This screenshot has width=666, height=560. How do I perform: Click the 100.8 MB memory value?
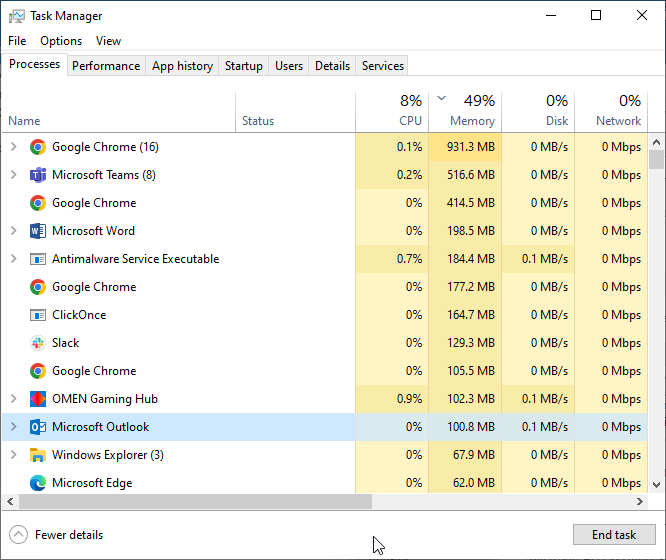pos(471,427)
